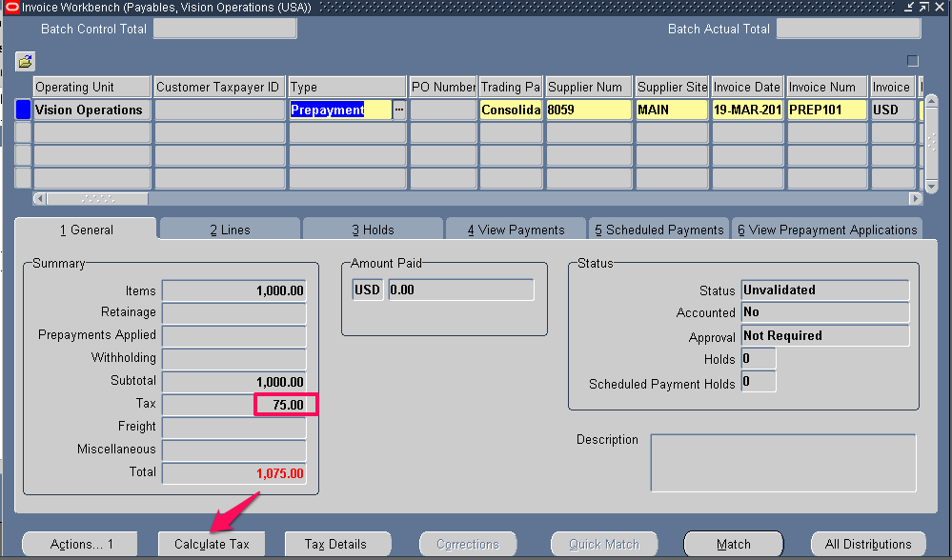The width and height of the screenshot is (952, 560).
Task: Click the Invoice Date column header
Action: click(747, 87)
